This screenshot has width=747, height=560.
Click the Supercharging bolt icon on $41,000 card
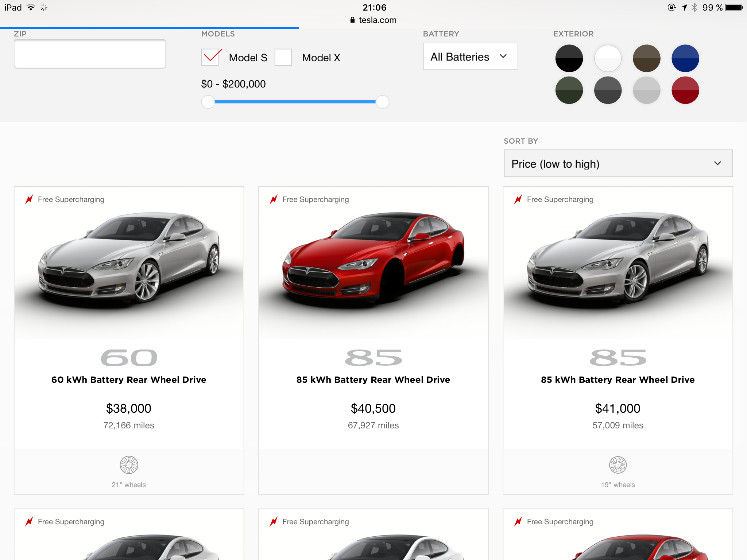(518, 199)
